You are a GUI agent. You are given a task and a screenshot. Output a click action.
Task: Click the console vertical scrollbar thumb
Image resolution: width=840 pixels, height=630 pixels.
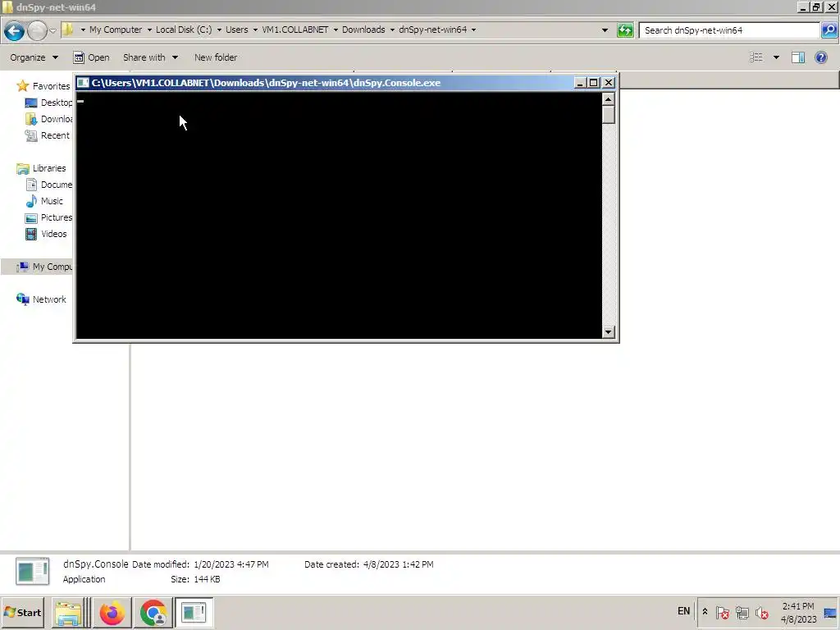pos(608,115)
